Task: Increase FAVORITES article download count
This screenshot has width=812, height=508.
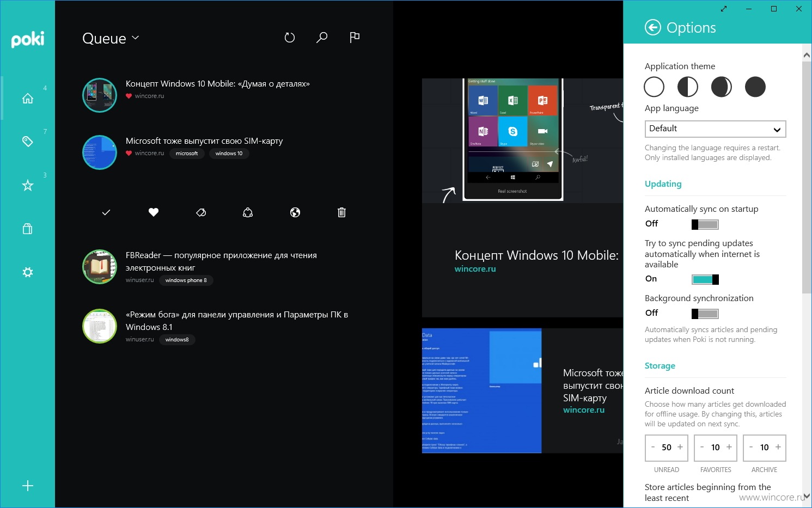Action: click(x=729, y=447)
